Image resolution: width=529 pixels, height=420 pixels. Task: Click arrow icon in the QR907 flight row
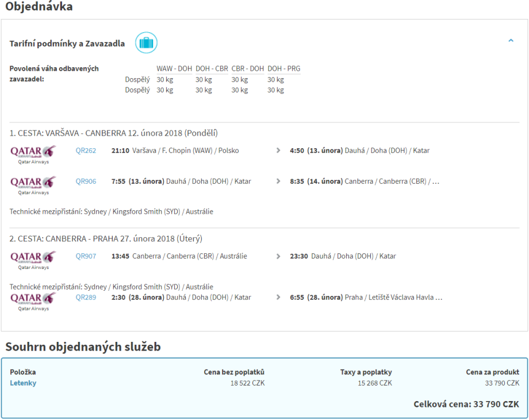tap(278, 256)
